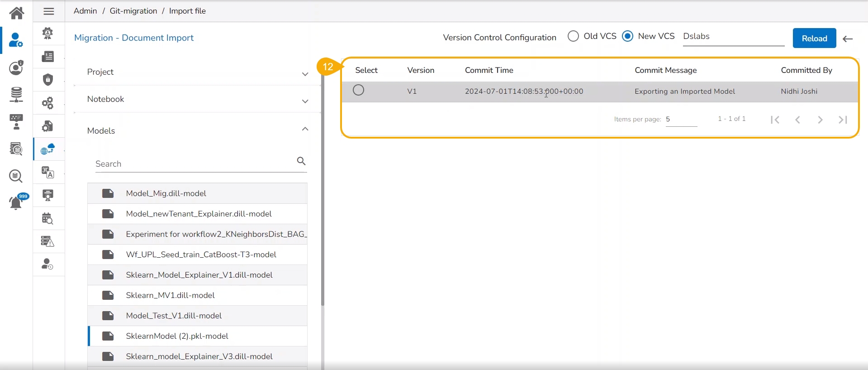Click the back arrow next to Reload

click(848, 39)
